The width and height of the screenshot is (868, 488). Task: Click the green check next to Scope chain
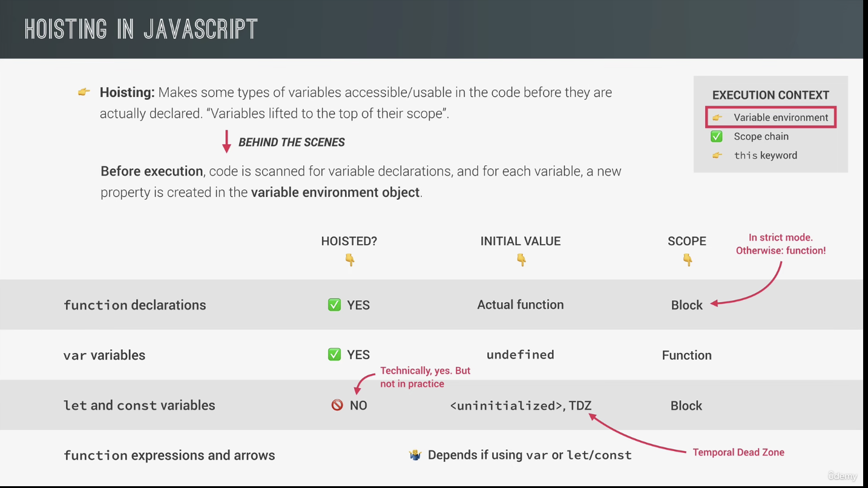tap(717, 136)
